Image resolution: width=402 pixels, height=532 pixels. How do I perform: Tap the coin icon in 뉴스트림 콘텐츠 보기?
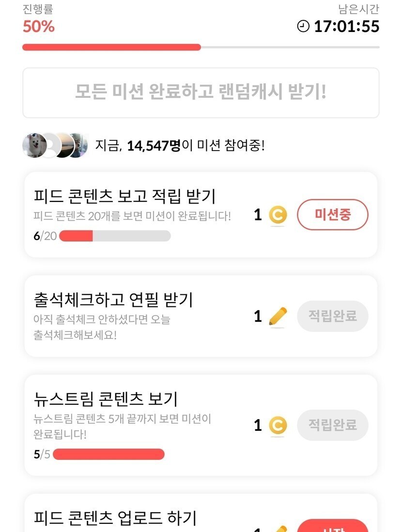[x=278, y=426]
